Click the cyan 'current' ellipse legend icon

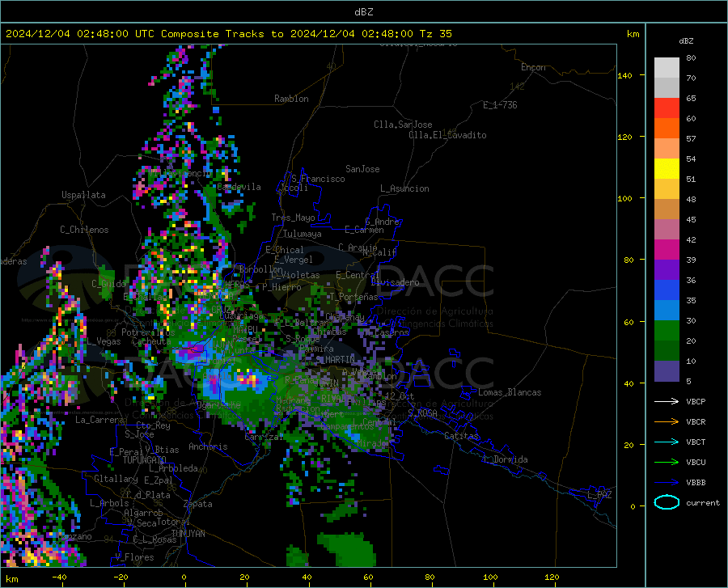(x=667, y=502)
